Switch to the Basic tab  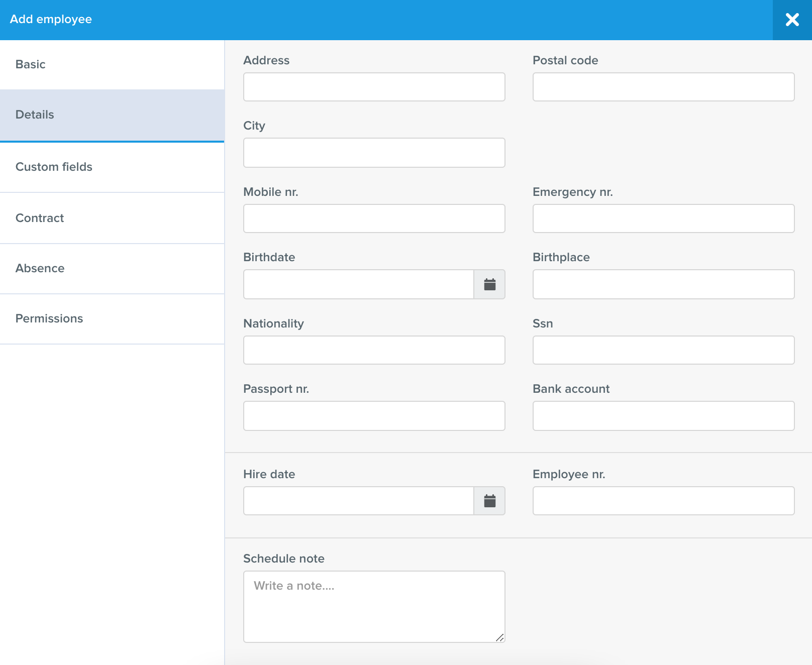[112, 65]
